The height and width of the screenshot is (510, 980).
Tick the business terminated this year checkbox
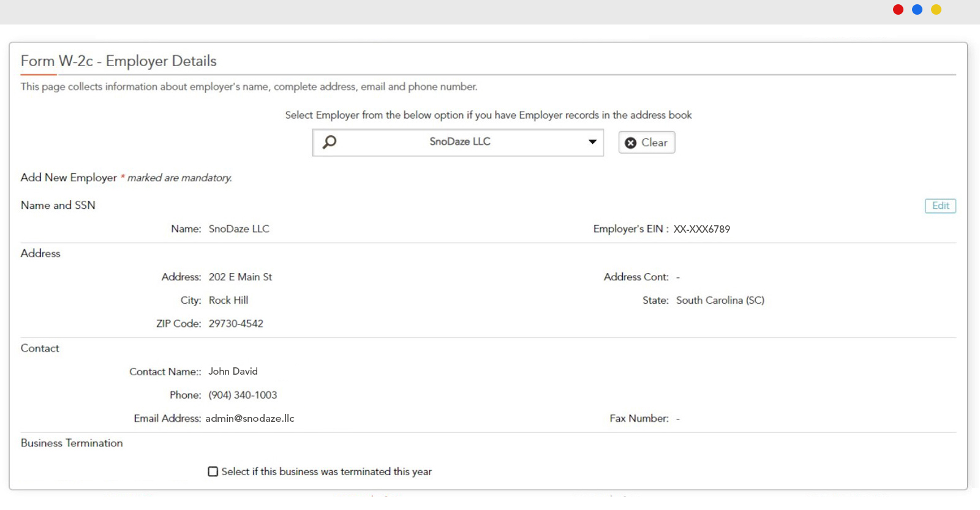pos(213,471)
